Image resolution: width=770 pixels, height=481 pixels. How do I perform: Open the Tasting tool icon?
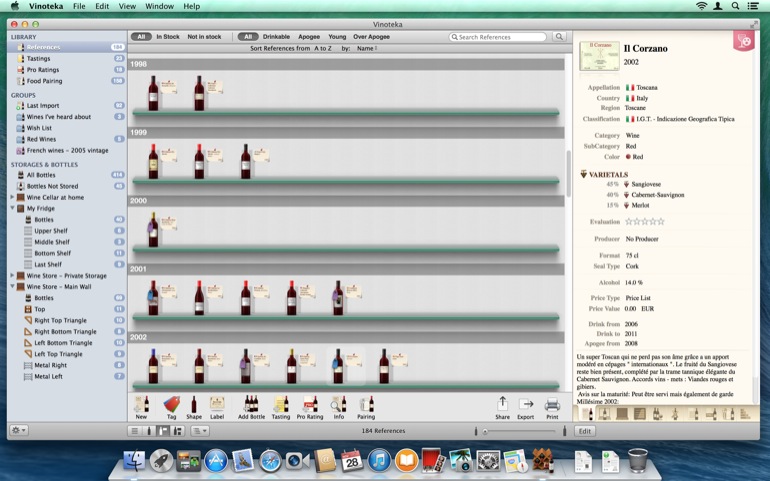[x=281, y=404]
